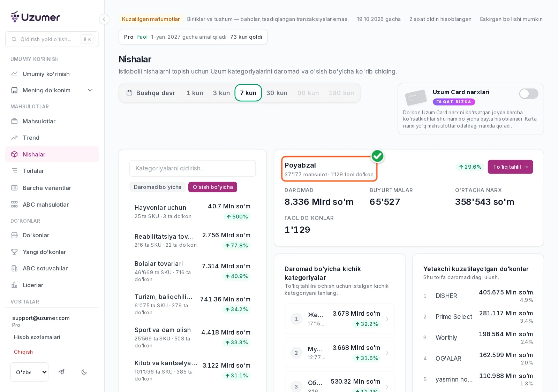
Task: Expand Mening do'konim submenu chevron
Action: [90, 90]
